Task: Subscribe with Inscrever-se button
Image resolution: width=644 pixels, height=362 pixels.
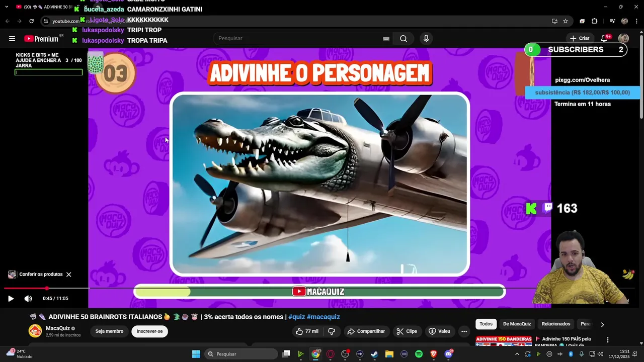Action: tap(150, 331)
